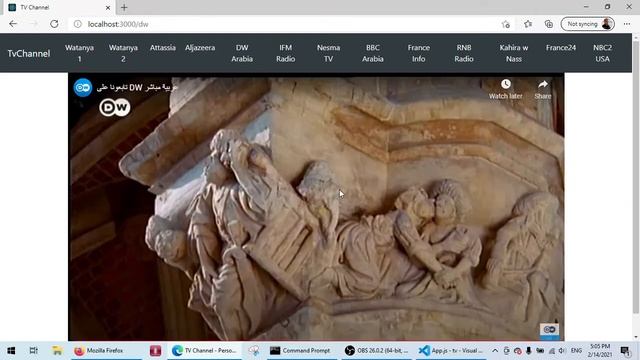Open France Info channel
The image size is (640, 360).
tap(418, 53)
